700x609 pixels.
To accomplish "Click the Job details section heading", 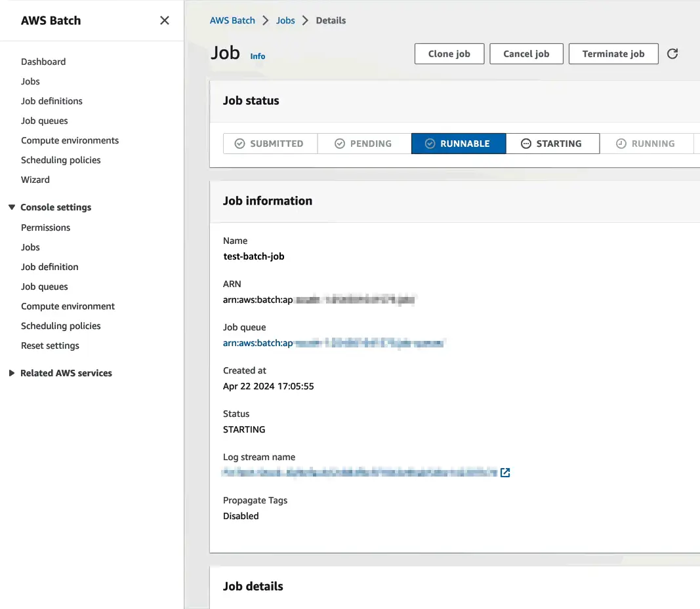I will click(253, 586).
